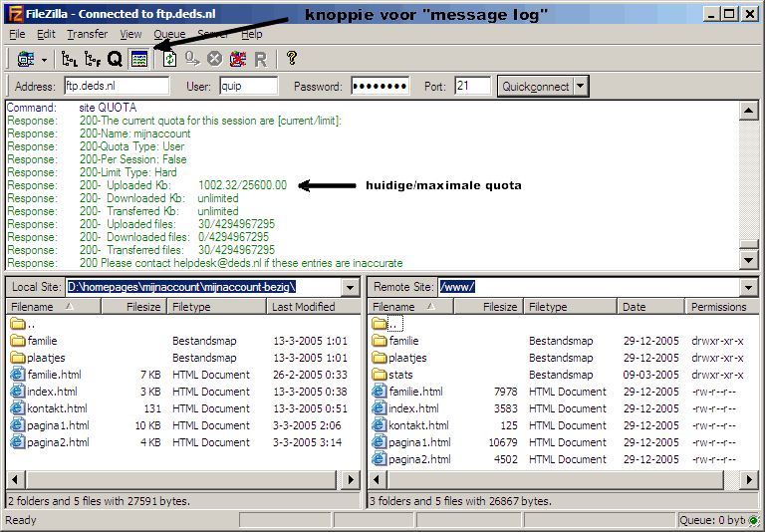The image size is (765, 532).
Task: Open the Site Manager dropdown arrow
Action: (x=44, y=60)
